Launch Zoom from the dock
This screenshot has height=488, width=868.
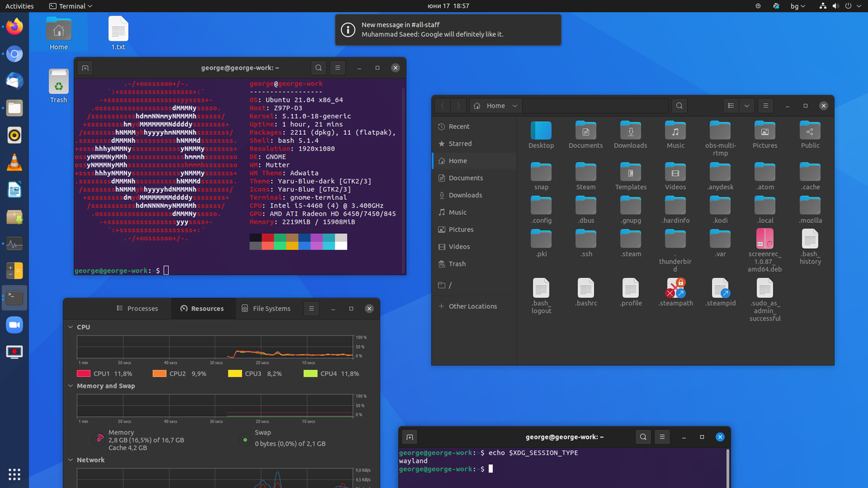[x=14, y=325]
